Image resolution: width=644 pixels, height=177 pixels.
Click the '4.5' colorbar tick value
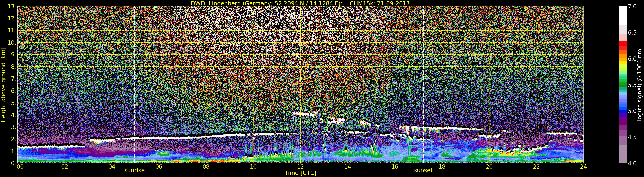pyautogui.click(x=632, y=137)
